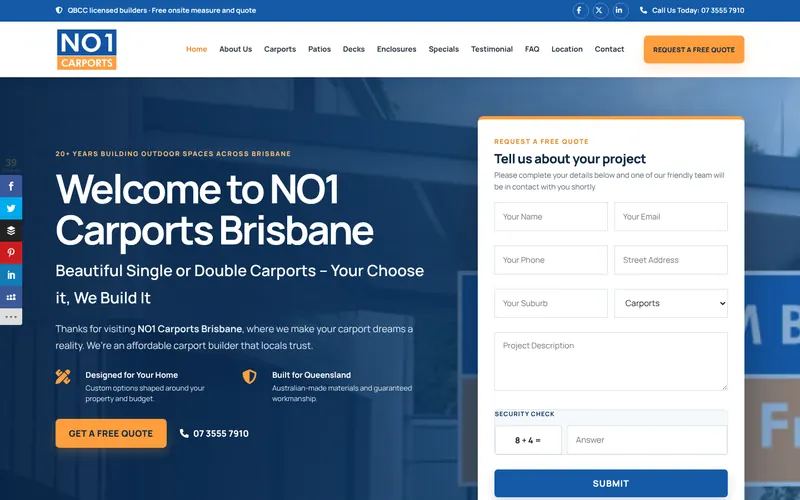Click into the Project Description textarea

pos(611,361)
